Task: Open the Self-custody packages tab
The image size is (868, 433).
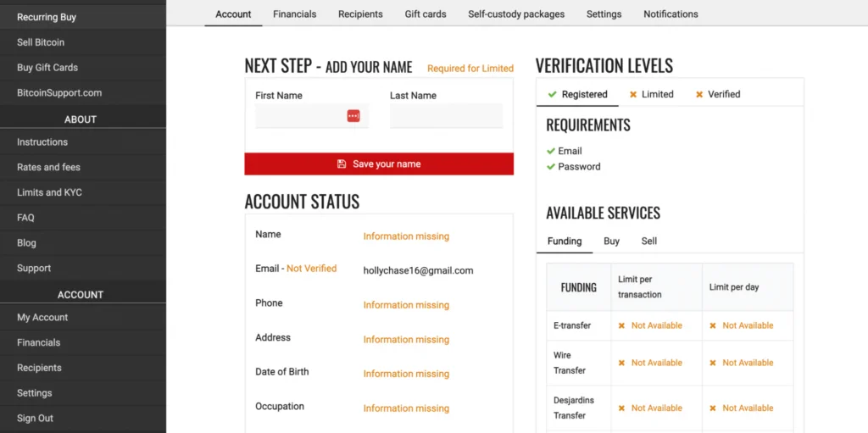Action: pyautogui.click(x=516, y=14)
